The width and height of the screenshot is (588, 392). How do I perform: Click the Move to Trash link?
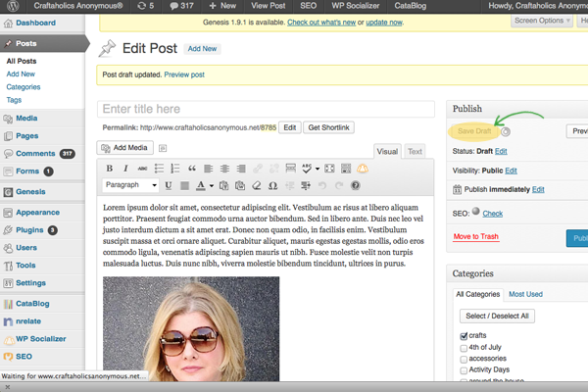[475, 236]
